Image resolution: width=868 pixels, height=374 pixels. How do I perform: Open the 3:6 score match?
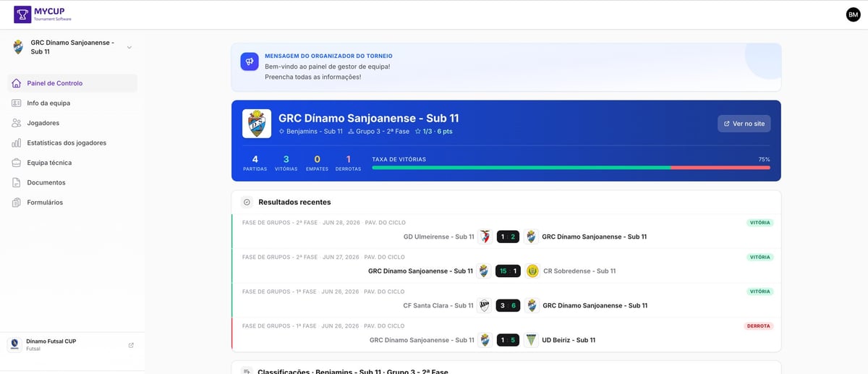[508, 305]
